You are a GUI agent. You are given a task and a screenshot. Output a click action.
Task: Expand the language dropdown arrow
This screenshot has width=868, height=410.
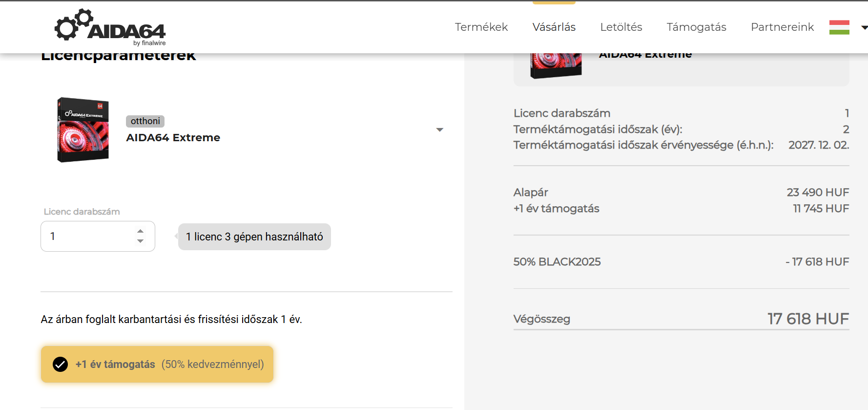tap(864, 28)
